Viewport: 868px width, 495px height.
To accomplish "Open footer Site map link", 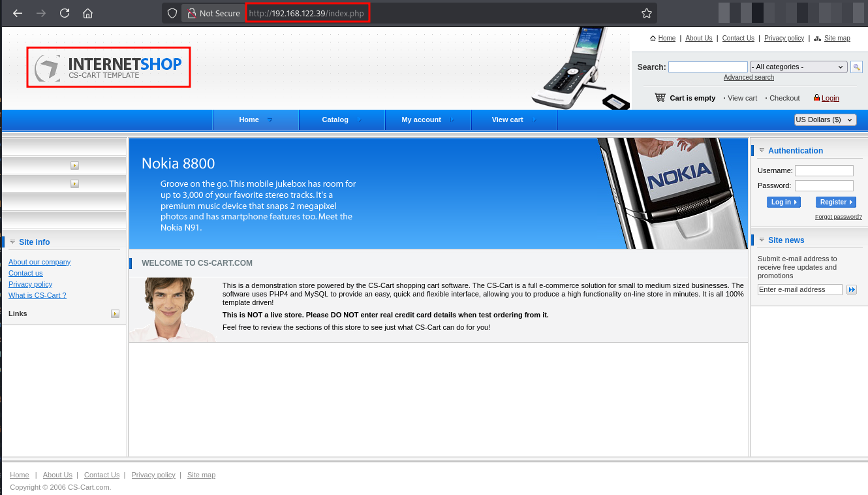I will [x=201, y=475].
